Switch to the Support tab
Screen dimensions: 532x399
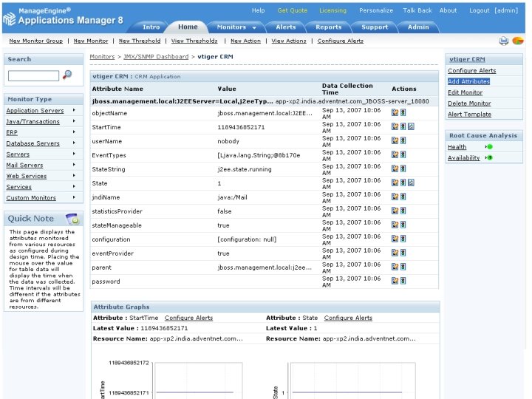coord(375,27)
